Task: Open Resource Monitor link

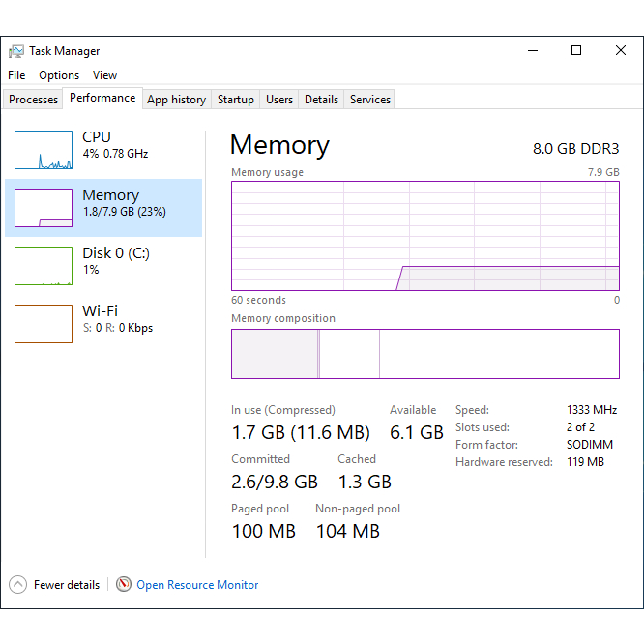Action: (x=197, y=585)
